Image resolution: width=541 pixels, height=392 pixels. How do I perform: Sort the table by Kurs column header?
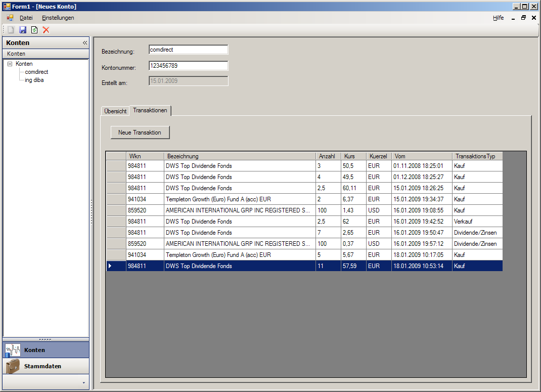tap(353, 156)
